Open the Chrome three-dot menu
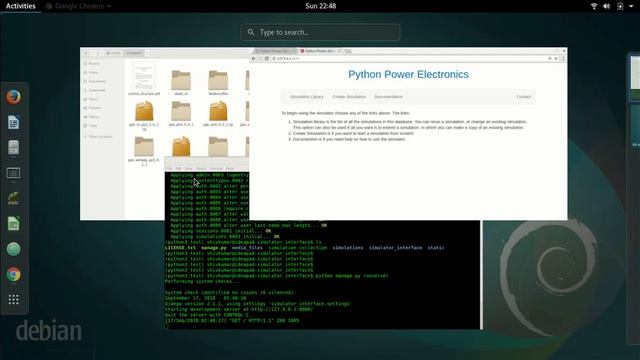The image size is (640, 360). [563, 58]
